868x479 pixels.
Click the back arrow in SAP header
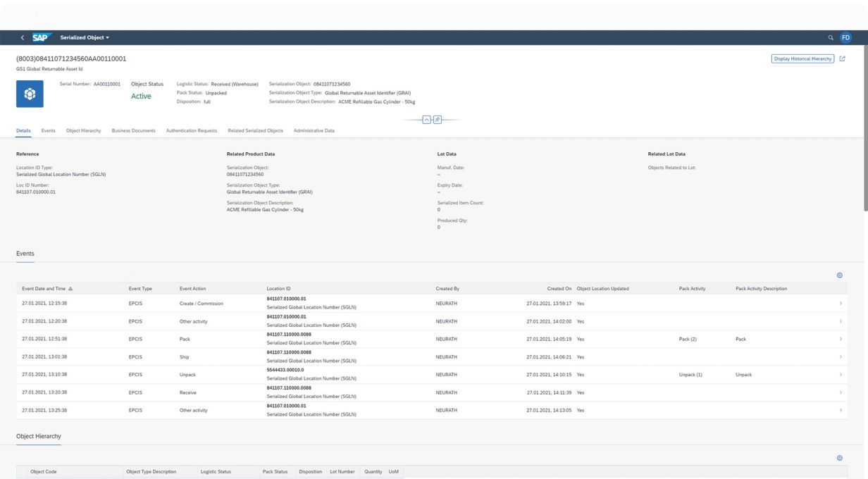tap(22, 38)
